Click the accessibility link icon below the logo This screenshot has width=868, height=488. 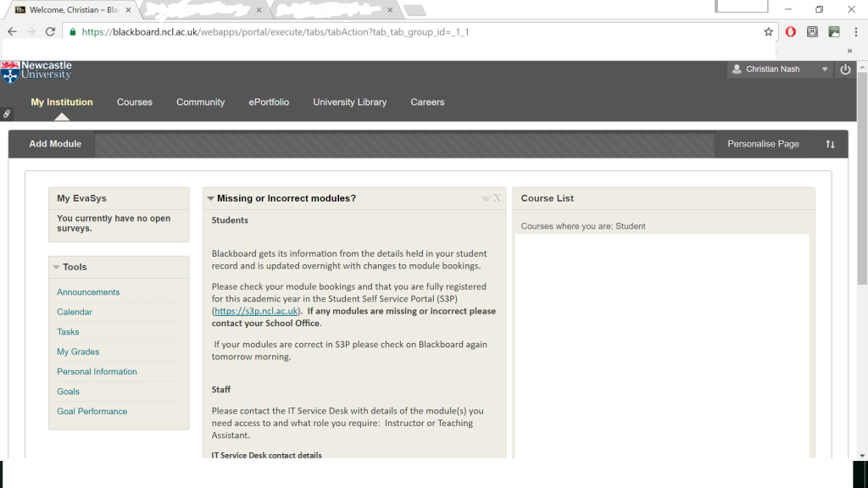(x=7, y=114)
